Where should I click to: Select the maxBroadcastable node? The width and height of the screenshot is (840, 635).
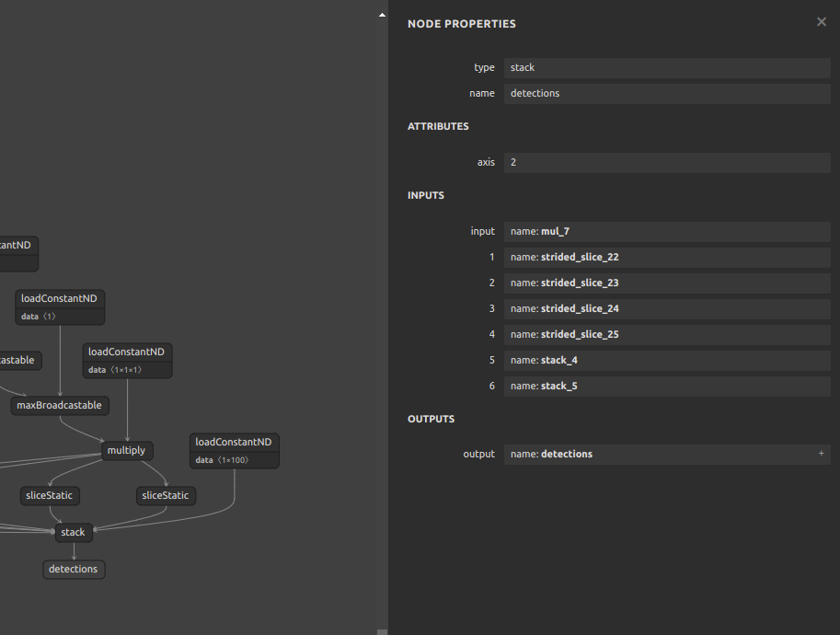tap(60, 405)
